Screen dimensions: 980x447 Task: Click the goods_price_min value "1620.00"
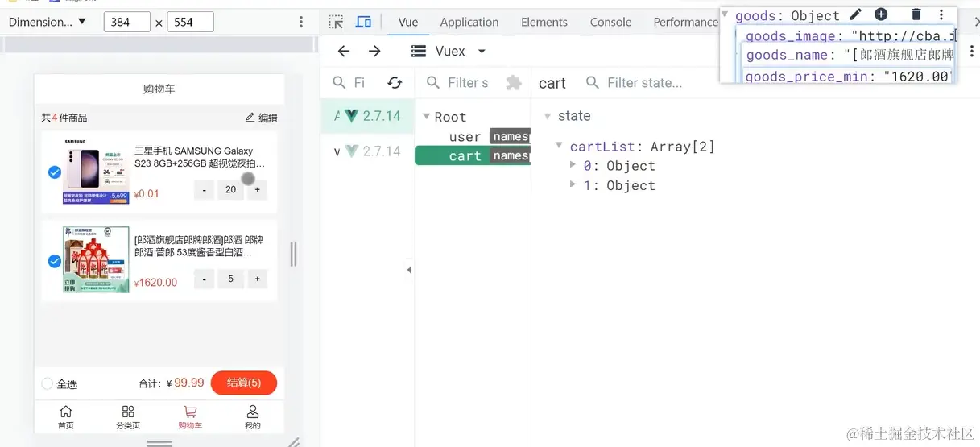pos(918,77)
